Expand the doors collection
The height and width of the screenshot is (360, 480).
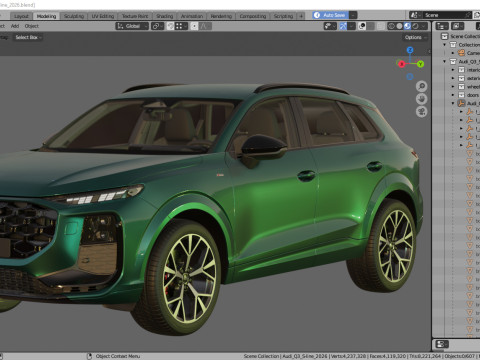(x=453, y=95)
